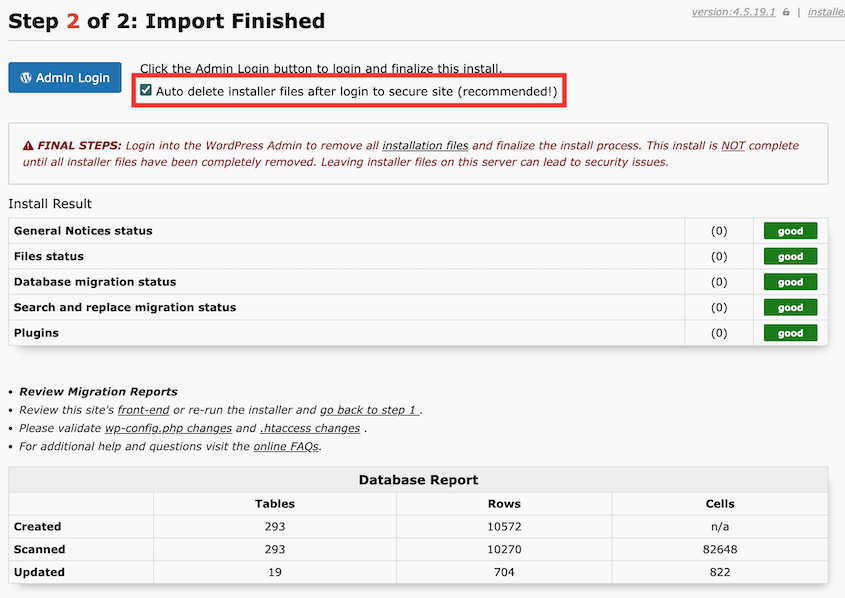
Task: Open the installation files link in final steps
Action: pos(425,145)
